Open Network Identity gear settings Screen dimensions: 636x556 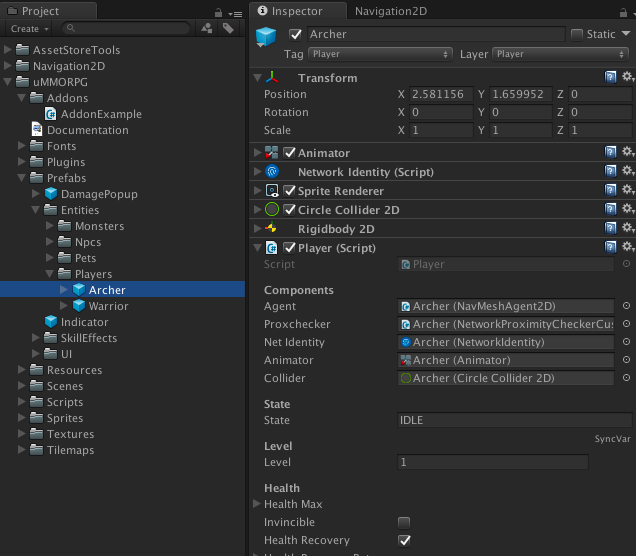628,171
